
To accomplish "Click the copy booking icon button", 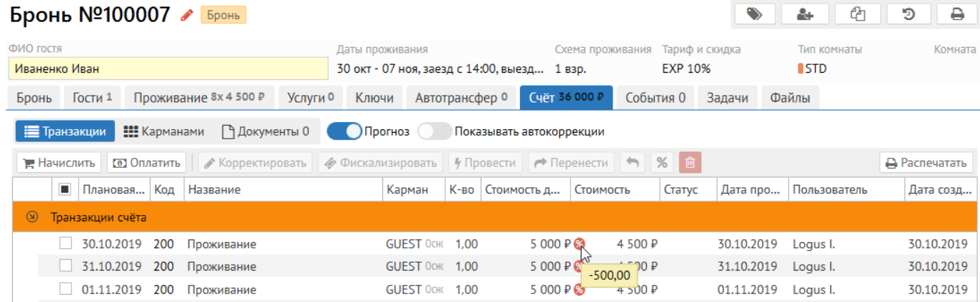I will point(857,14).
